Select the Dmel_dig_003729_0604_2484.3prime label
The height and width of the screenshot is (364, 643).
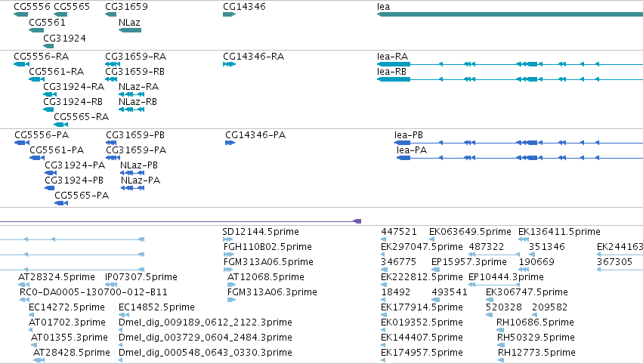coord(206,338)
